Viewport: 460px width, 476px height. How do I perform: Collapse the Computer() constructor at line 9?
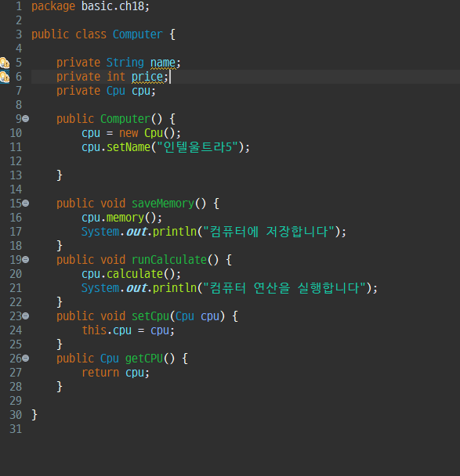pos(26,119)
